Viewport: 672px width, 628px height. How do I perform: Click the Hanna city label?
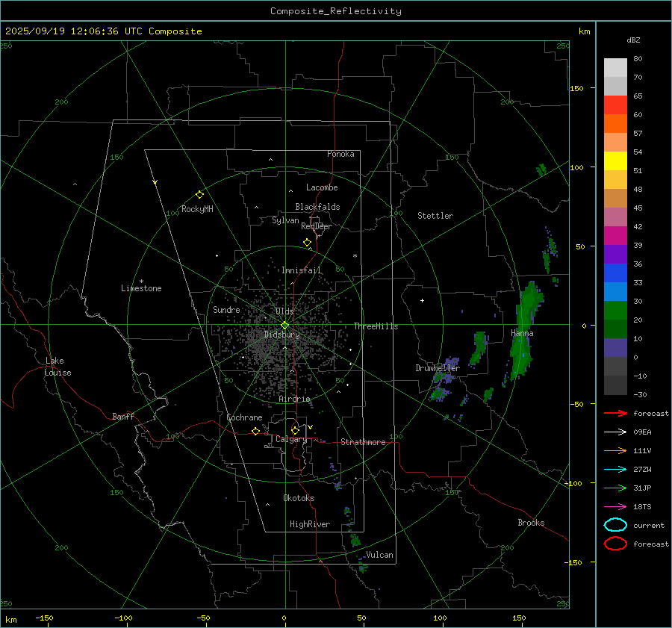coord(522,333)
